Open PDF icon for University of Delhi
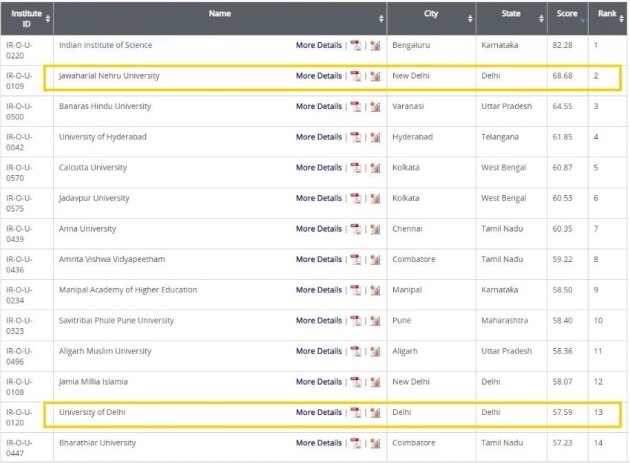The width and height of the screenshot is (630, 463). 356,412
